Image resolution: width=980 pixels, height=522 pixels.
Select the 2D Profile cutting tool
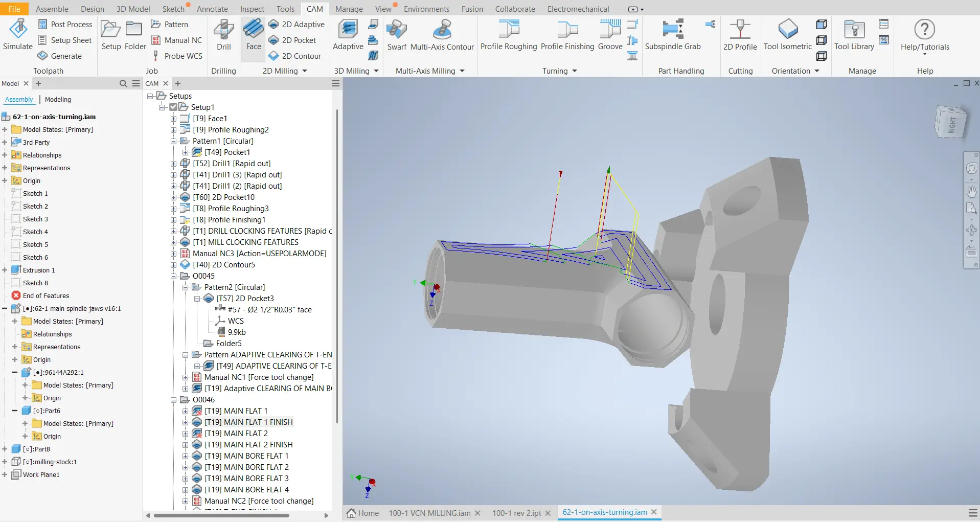click(x=740, y=35)
